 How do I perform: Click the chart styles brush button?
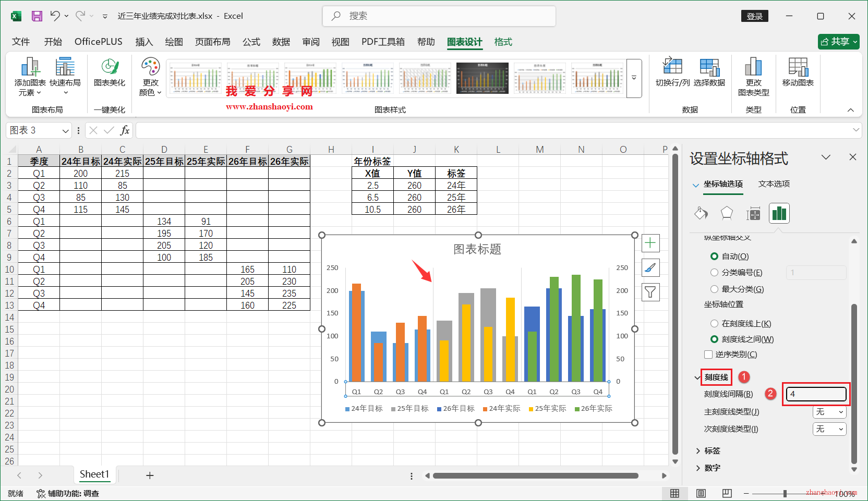pos(650,267)
